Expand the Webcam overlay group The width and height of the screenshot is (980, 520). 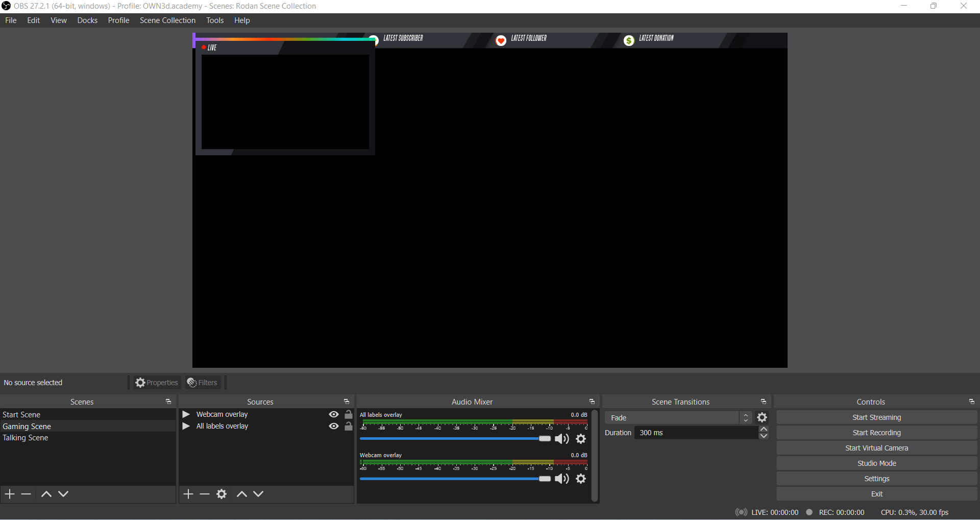point(186,414)
